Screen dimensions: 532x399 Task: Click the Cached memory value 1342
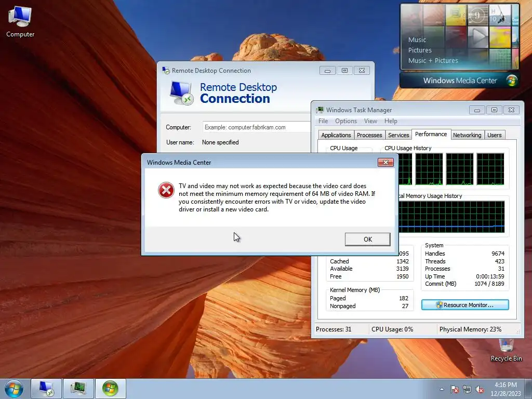[x=403, y=261]
